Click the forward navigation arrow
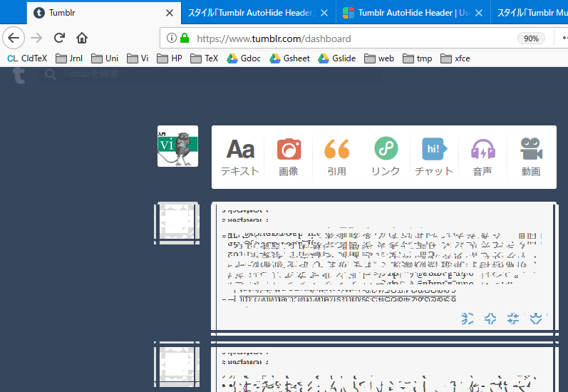568x392 pixels. point(36,38)
